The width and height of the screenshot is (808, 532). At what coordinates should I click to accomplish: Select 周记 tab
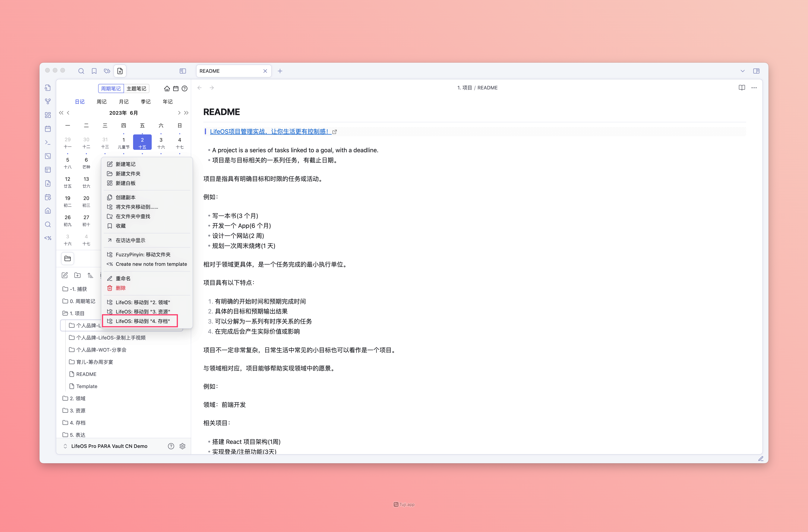click(x=102, y=102)
